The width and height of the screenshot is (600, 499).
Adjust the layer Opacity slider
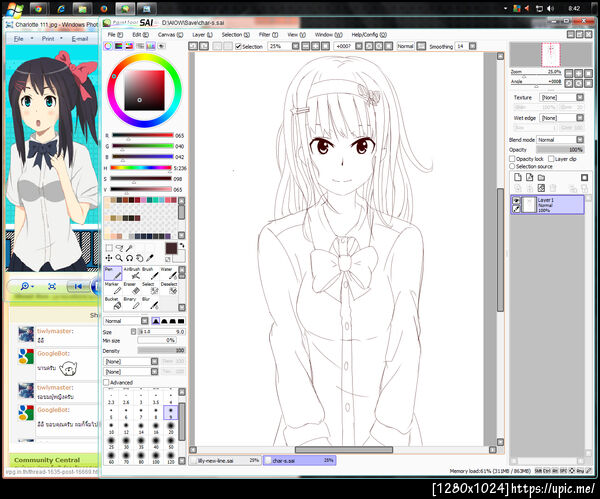(560, 150)
